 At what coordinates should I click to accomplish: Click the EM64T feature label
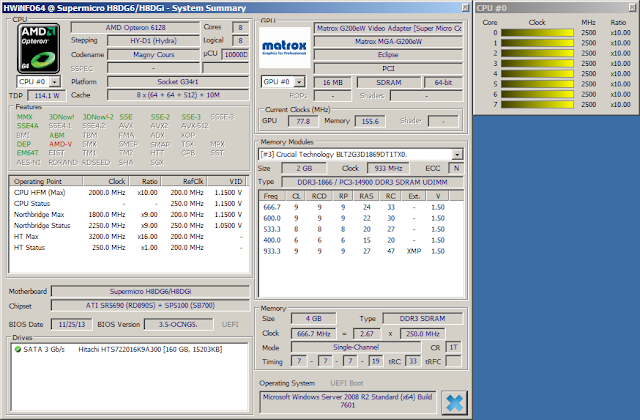[27, 153]
